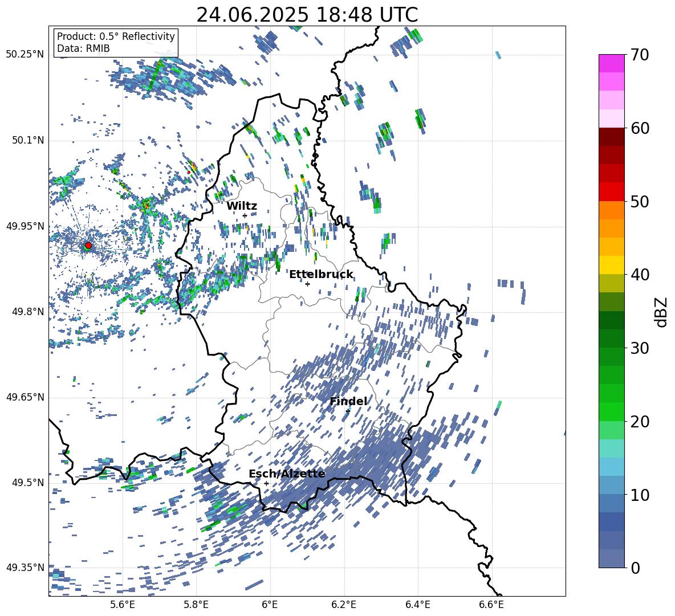The height and width of the screenshot is (616, 675).
Task: Click the 49.5°N latitude label
Action: pos(27,483)
